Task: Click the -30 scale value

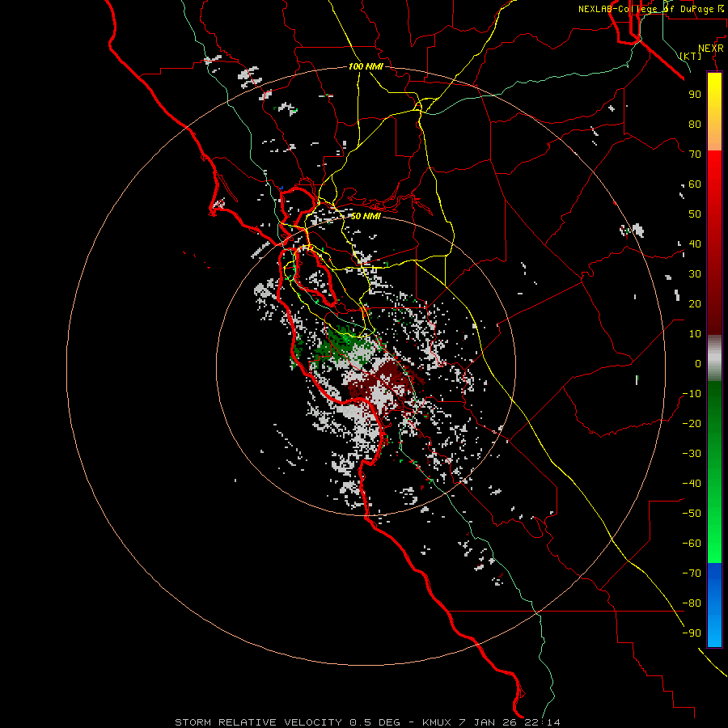Action: pyautogui.click(x=692, y=454)
